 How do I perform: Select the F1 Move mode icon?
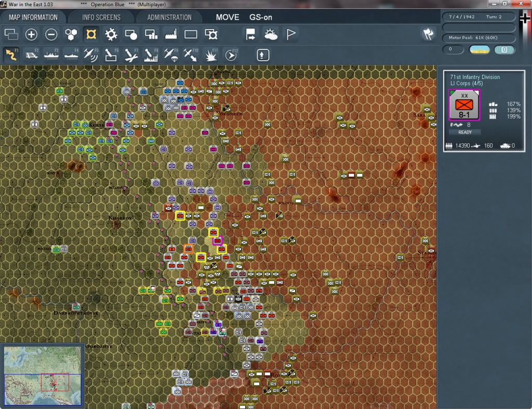(x=11, y=55)
